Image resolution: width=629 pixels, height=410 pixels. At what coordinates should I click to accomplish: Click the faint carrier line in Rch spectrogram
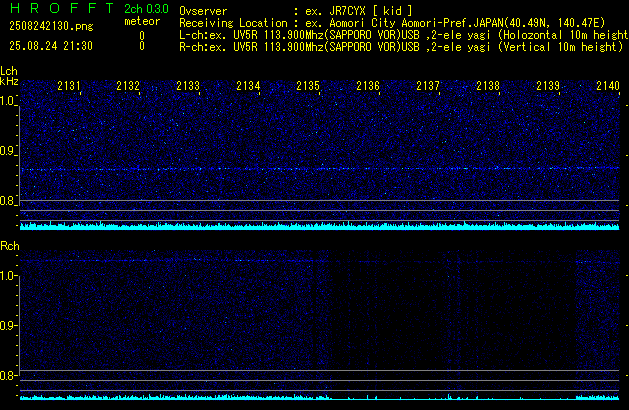click(x=320, y=261)
